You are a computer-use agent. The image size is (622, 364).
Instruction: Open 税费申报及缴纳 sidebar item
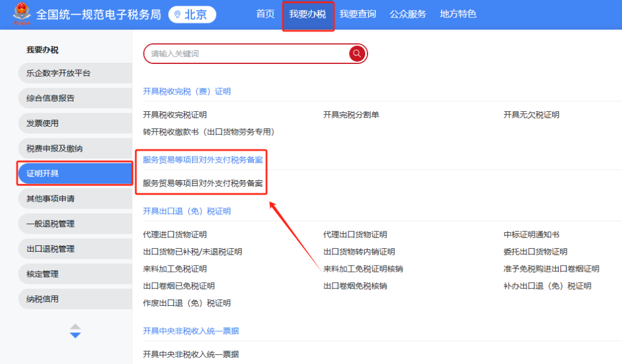[75, 149]
